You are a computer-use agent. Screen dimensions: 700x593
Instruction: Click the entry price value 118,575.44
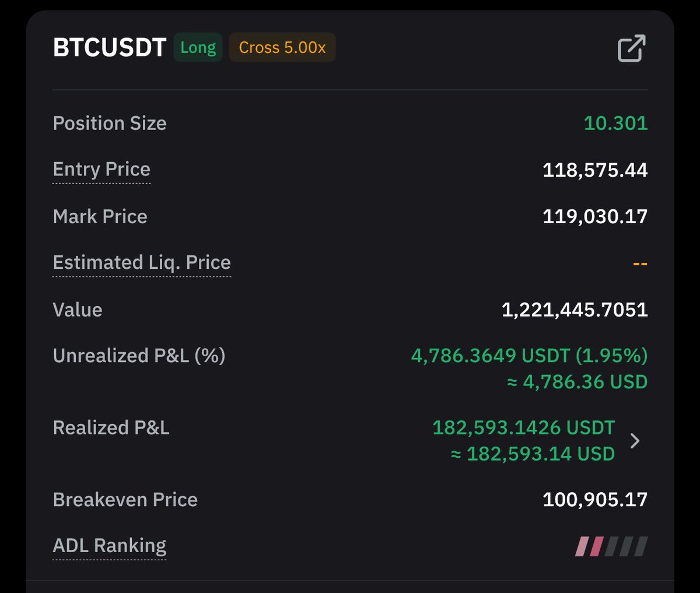pos(595,170)
